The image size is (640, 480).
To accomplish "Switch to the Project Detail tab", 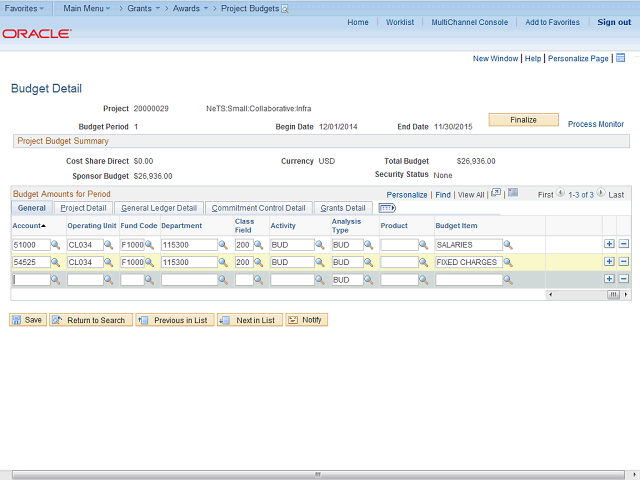I will click(x=83, y=208).
